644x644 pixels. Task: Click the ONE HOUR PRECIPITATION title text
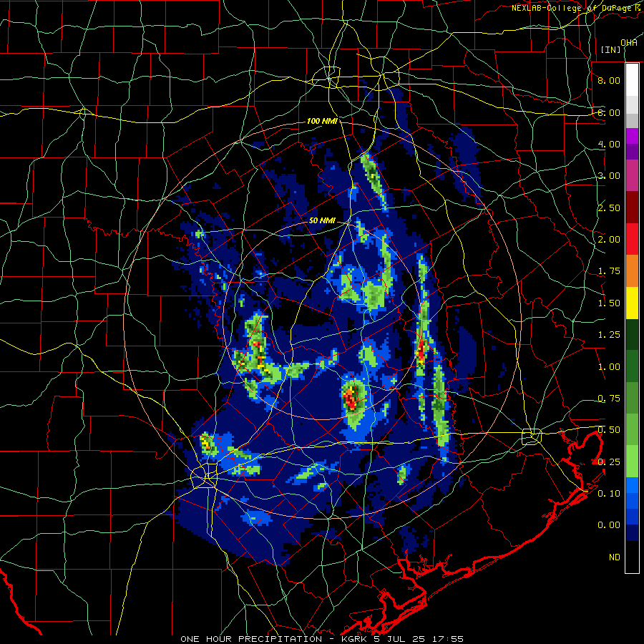(x=251, y=639)
